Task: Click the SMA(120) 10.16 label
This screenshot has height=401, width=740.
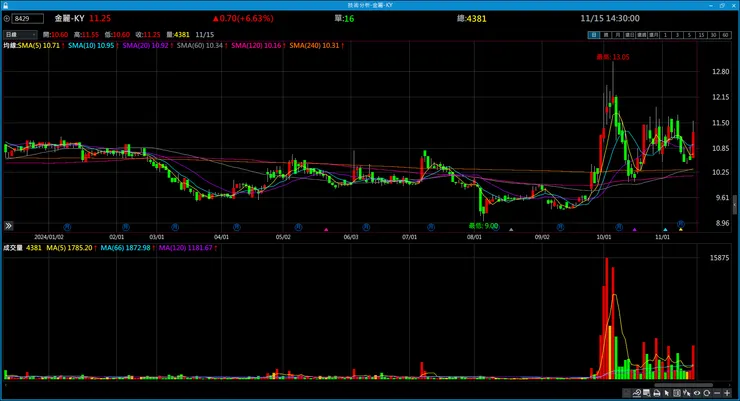Action: (x=256, y=45)
